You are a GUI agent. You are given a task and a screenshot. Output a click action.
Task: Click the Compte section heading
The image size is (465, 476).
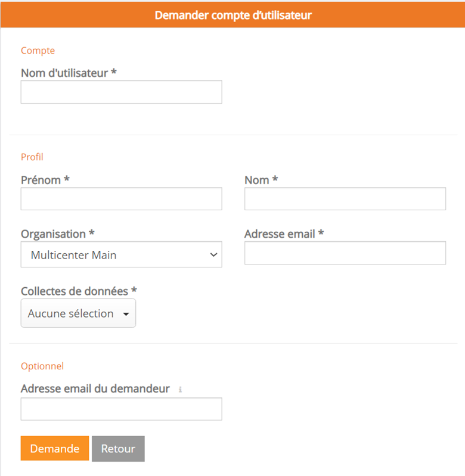pos(38,51)
